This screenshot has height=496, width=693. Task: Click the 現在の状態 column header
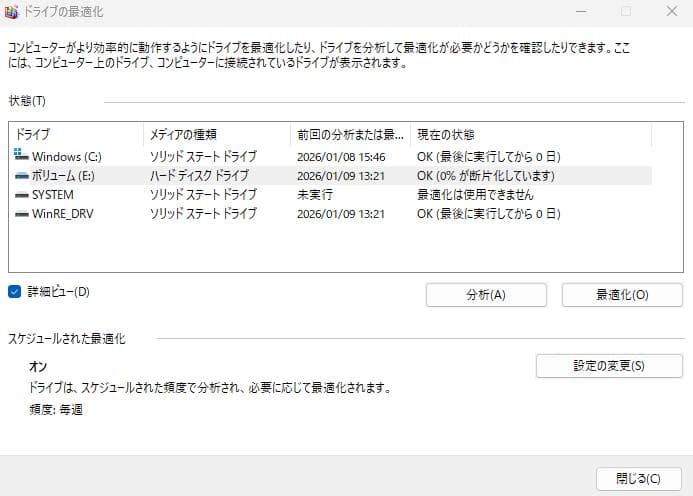(531, 134)
